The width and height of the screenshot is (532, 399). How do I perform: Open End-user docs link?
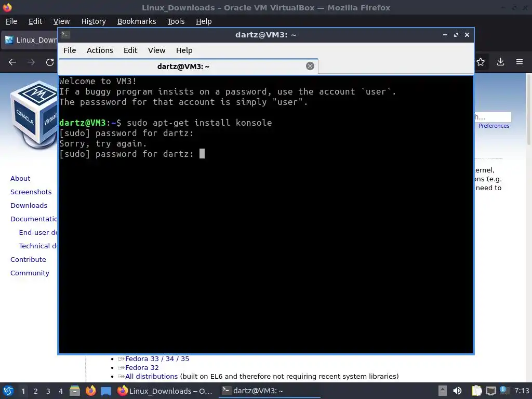coord(38,233)
